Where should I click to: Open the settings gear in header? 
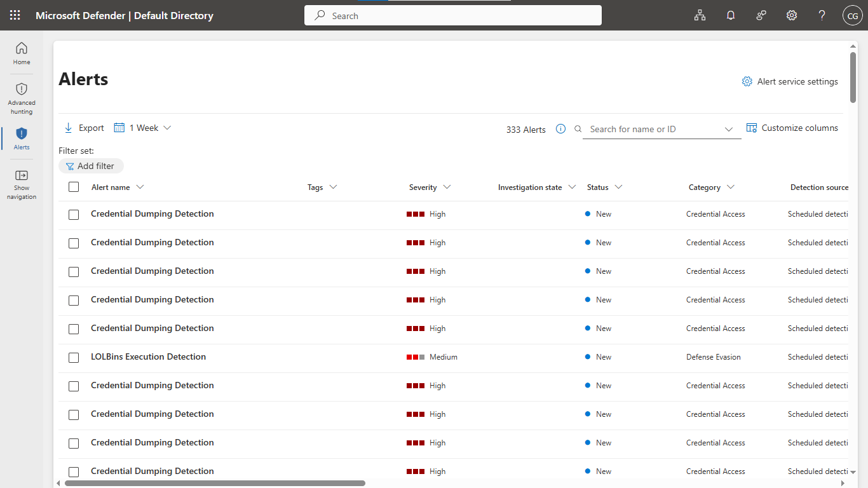pyautogui.click(x=792, y=15)
